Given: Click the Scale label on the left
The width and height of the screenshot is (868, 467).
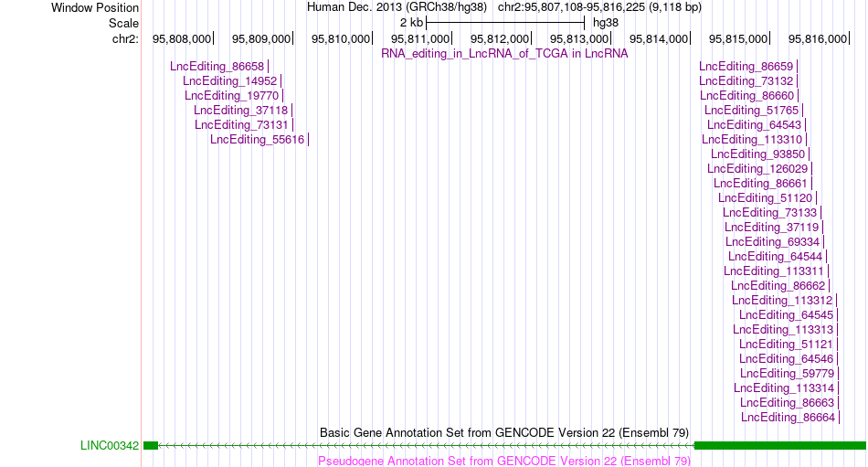Looking at the screenshot, I should pyautogui.click(x=123, y=23).
